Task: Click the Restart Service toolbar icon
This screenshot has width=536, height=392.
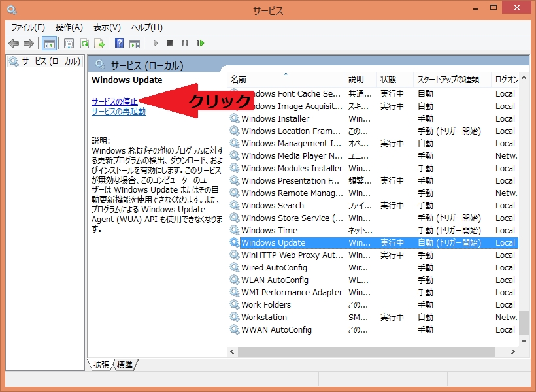Action: 200,43
